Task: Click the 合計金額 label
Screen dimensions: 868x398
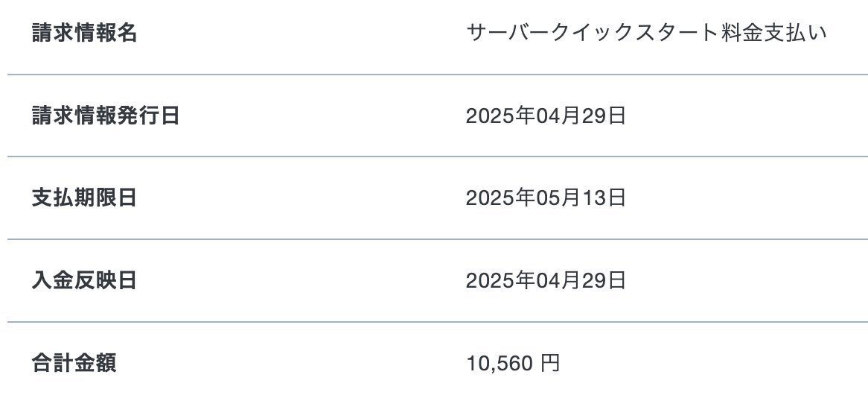Action: pos(74,364)
